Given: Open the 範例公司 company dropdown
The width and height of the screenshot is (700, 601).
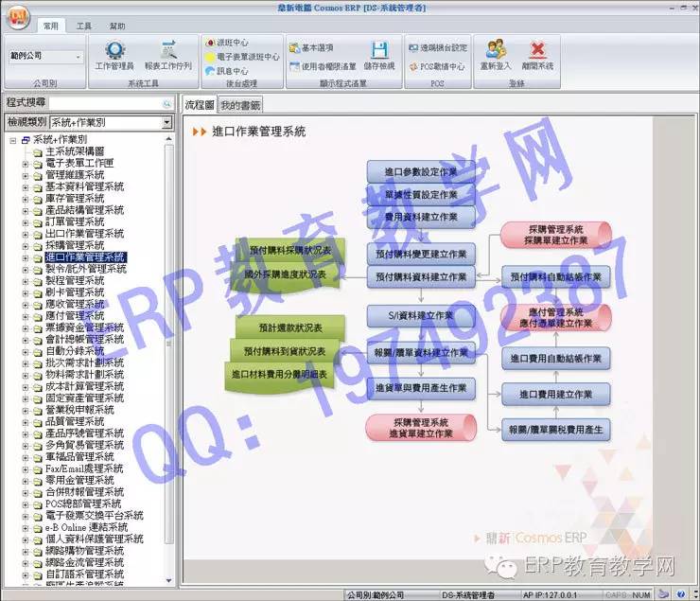Looking at the screenshot, I should (77, 57).
